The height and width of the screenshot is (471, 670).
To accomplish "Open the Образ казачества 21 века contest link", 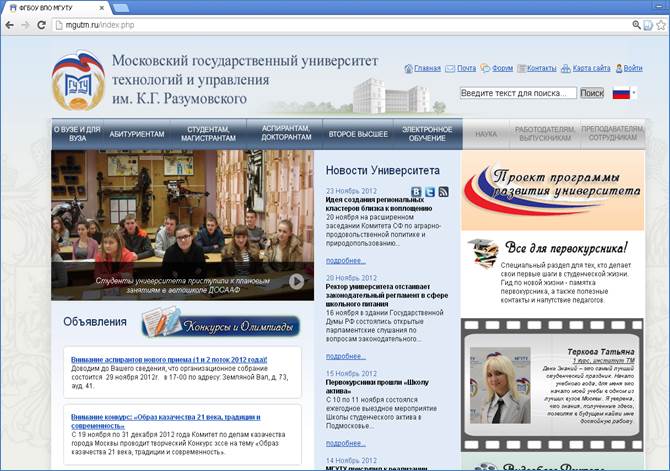I will click(166, 421).
